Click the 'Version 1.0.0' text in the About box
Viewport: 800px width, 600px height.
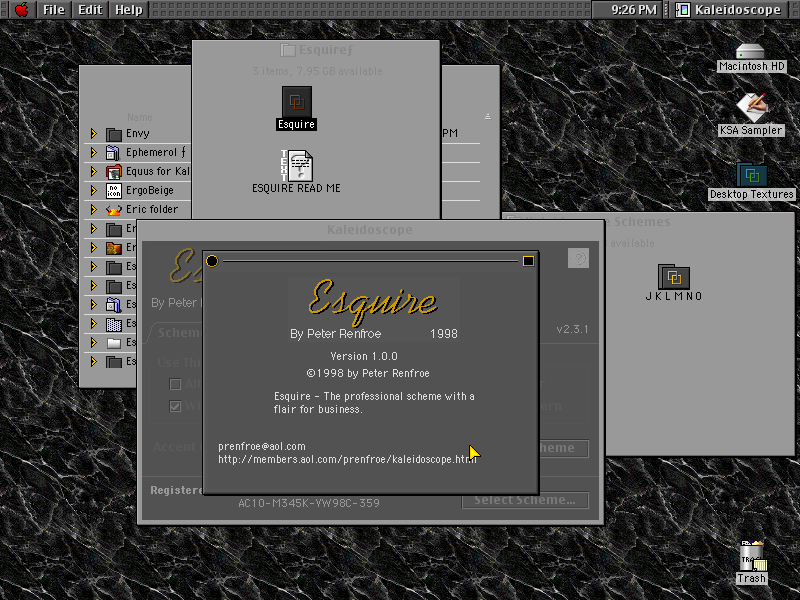[364, 356]
